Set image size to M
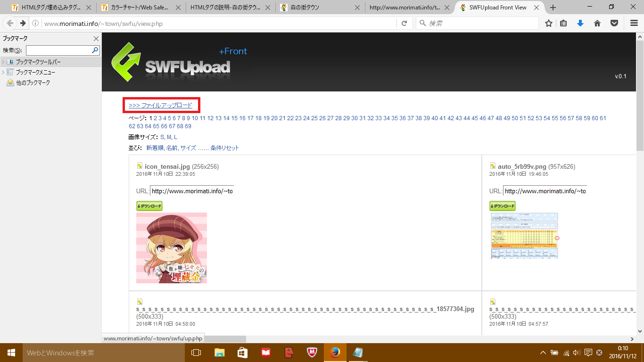This screenshot has width=644, height=362. pos(169,137)
